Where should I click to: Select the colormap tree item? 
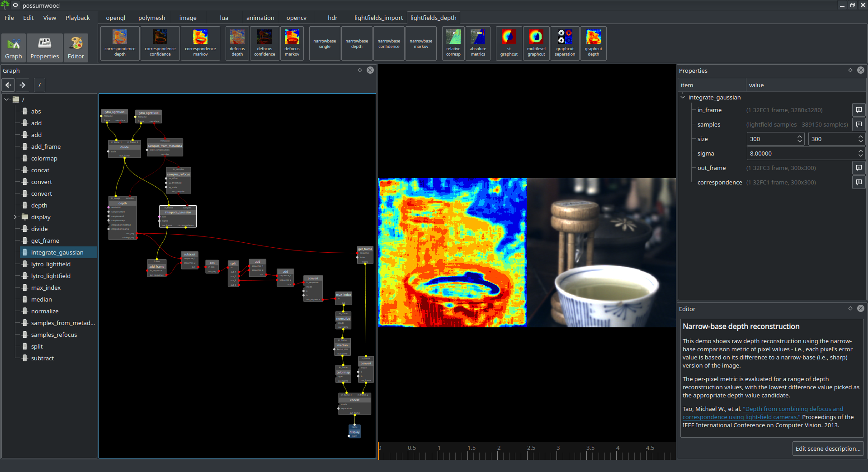44,158
